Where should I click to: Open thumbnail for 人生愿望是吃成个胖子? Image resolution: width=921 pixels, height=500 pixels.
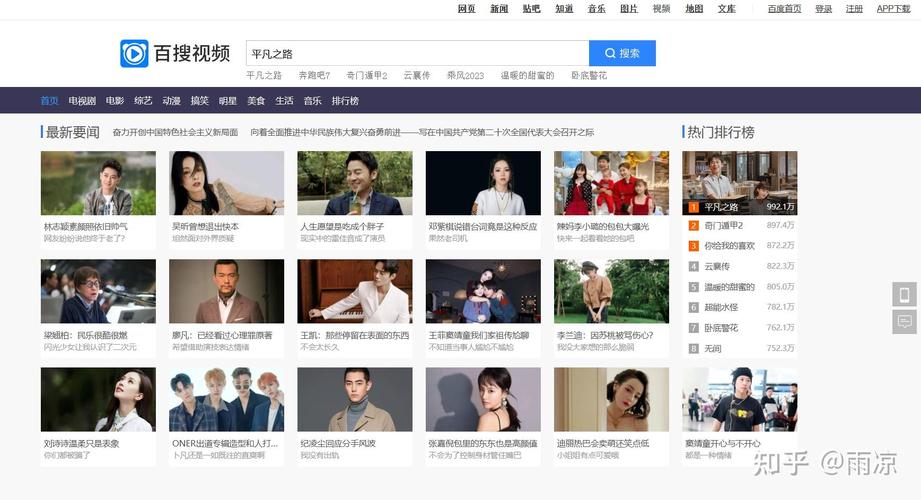point(355,183)
